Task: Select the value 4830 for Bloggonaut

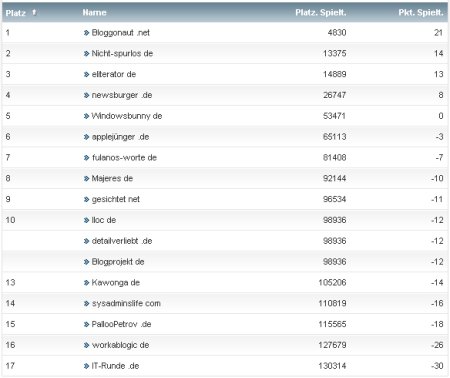Action: pyautogui.click(x=337, y=33)
